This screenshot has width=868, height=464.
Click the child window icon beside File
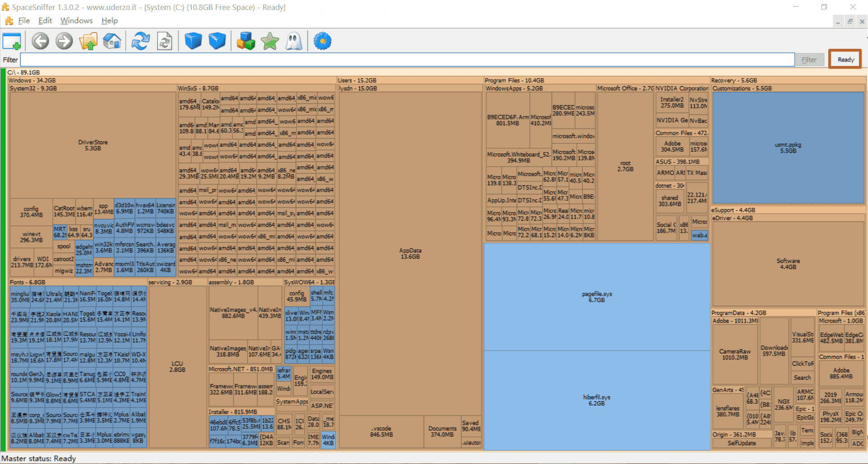click(9, 21)
